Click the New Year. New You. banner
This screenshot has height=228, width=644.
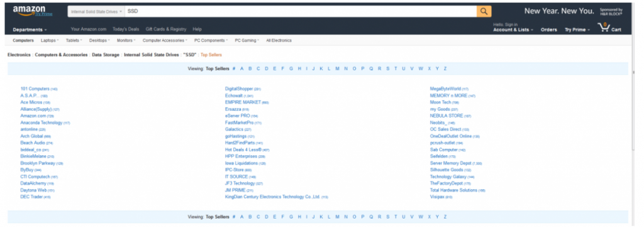pyautogui.click(x=559, y=11)
